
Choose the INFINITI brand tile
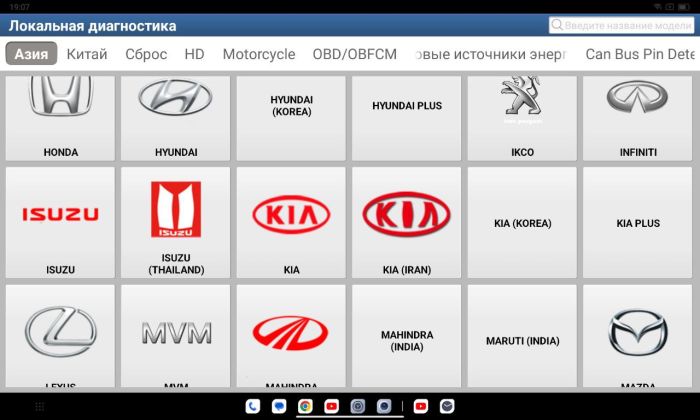638,118
